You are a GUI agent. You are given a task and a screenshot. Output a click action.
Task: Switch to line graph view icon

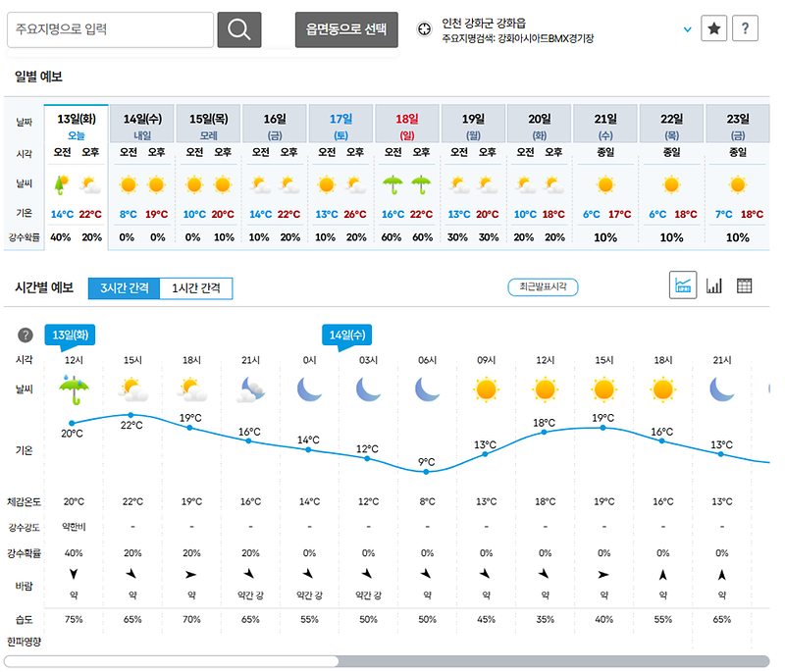click(683, 285)
